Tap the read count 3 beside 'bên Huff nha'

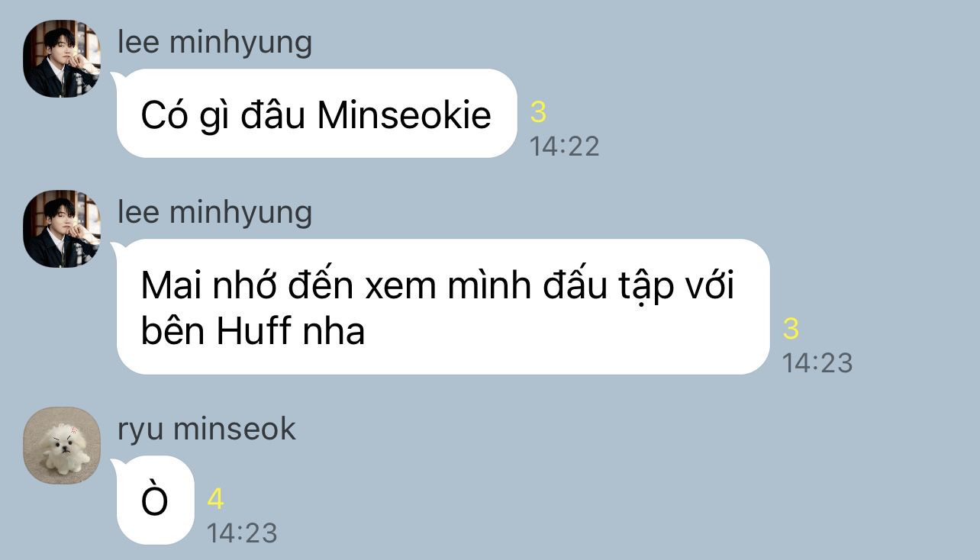(x=791, y=329)
